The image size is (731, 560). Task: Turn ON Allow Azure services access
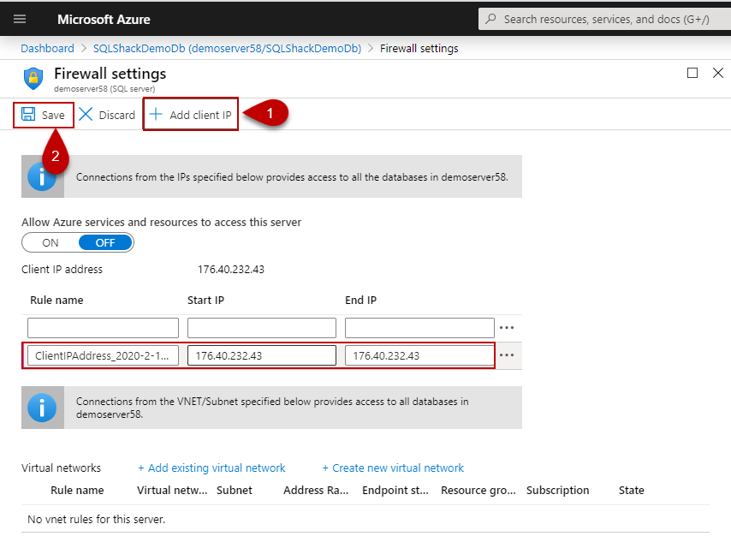click(x=51, y=242)
